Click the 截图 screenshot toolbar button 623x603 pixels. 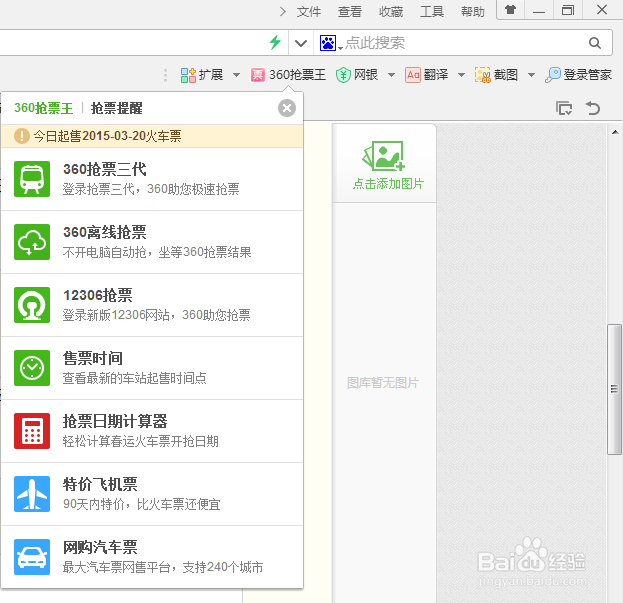click(x=496, y=75)
